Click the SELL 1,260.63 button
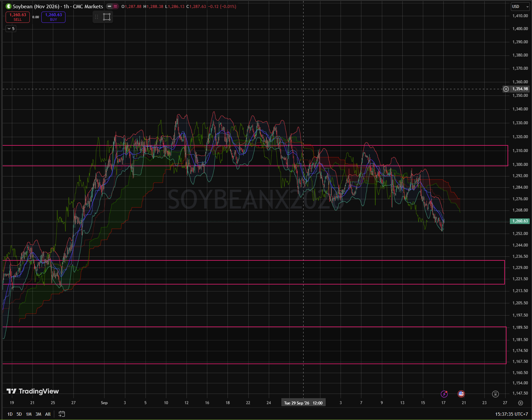 [x=18, y=17]
